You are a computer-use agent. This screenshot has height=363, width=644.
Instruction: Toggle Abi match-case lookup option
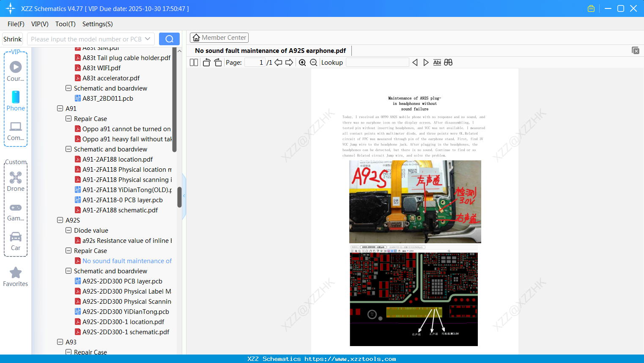click(437, 63)
